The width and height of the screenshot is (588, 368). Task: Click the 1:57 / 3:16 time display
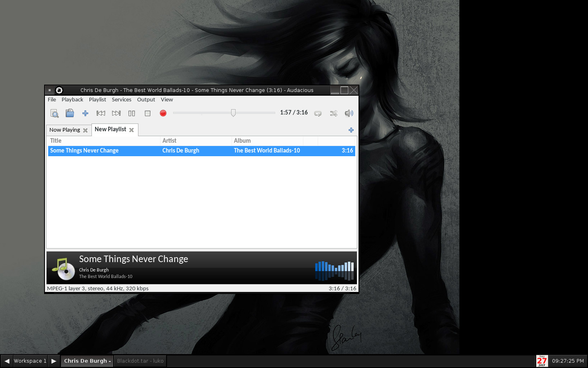coord(294,112)
